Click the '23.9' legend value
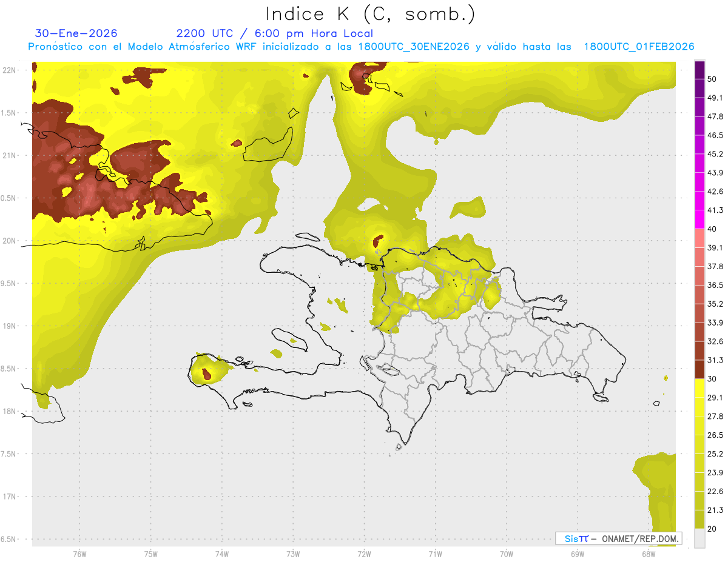 pos(715,473)
